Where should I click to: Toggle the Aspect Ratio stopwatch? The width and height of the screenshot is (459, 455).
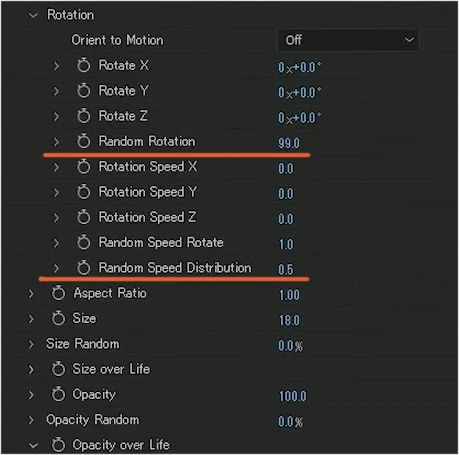point(58,293)
